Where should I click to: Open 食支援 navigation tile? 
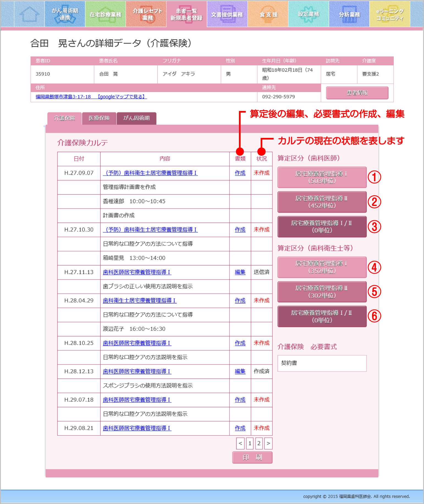coord(268,14)
